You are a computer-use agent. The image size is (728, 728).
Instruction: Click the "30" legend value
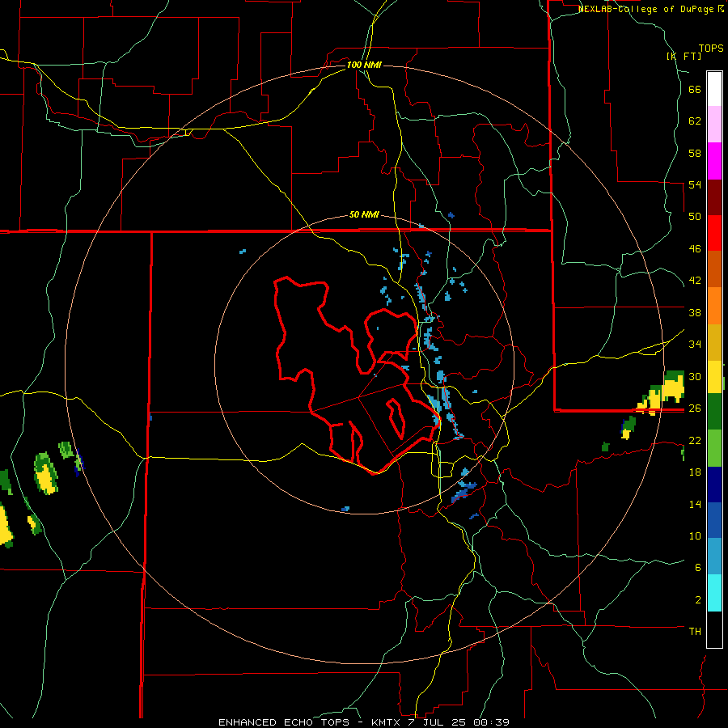[695, 376]
